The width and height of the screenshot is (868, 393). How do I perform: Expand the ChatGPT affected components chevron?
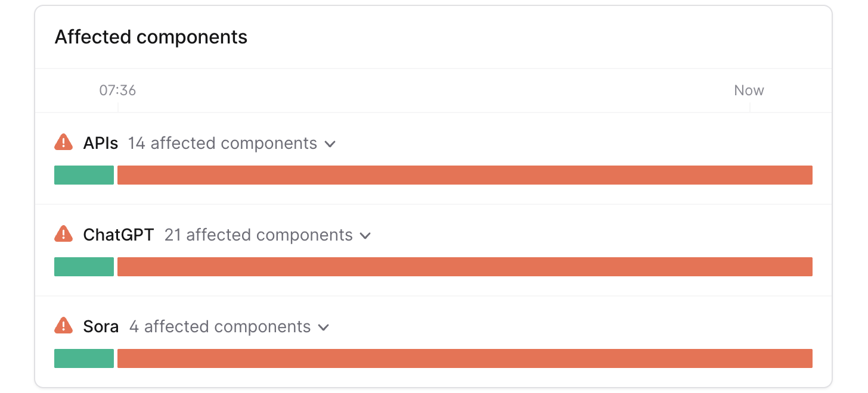pyautogui.click(x=365, y=236)
